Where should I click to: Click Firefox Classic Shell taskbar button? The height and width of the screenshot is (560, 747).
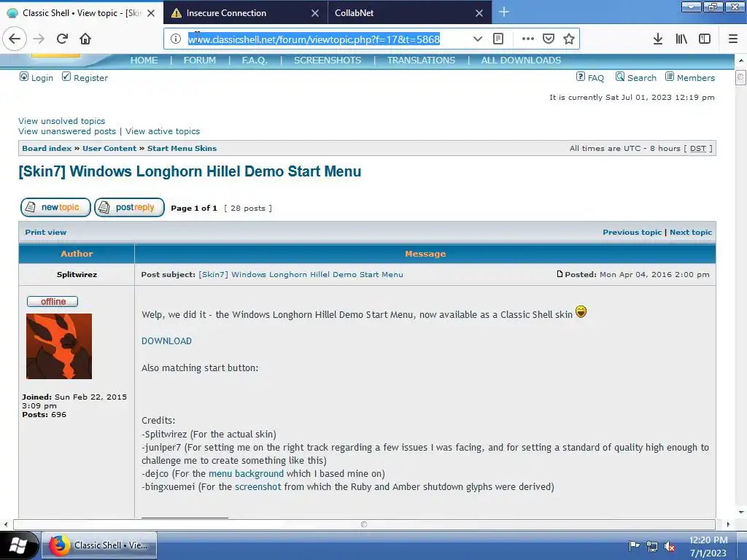[x=99, y=545]
